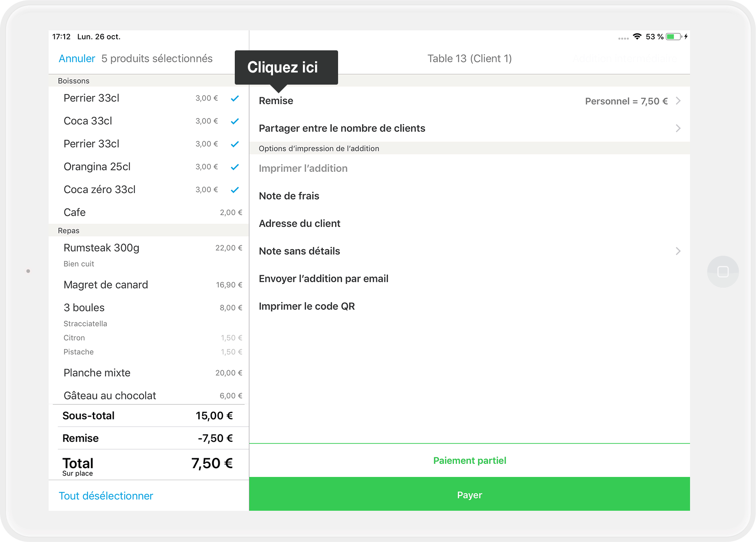Tap the battery indicator icon

(674, 36)
